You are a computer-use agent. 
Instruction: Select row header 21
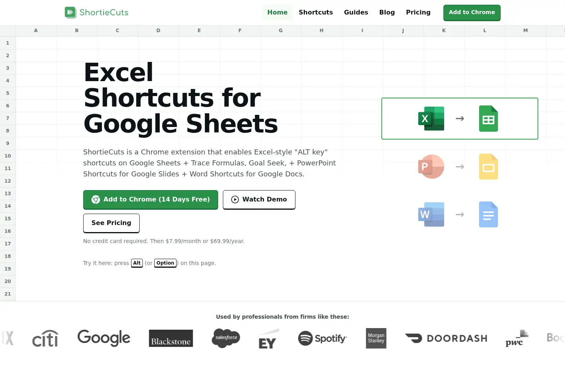coord(7,294)
